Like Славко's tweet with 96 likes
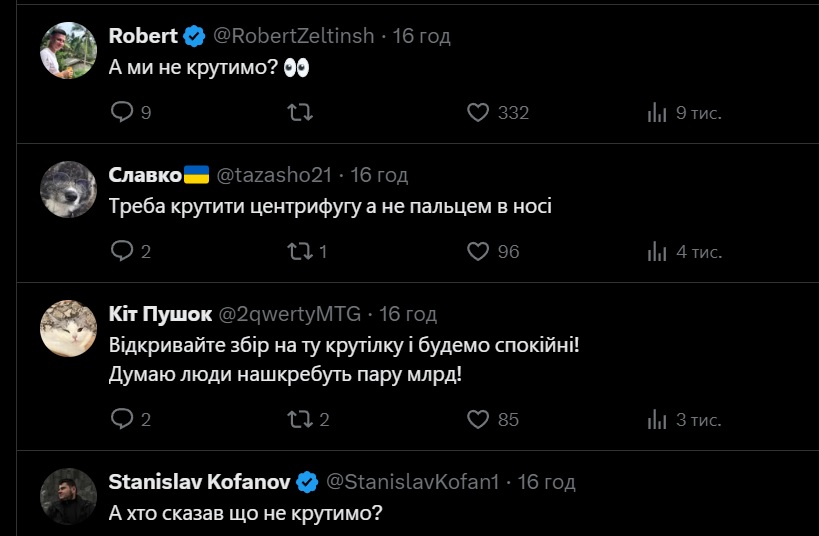The image size is (819, 536). point(479,251)
